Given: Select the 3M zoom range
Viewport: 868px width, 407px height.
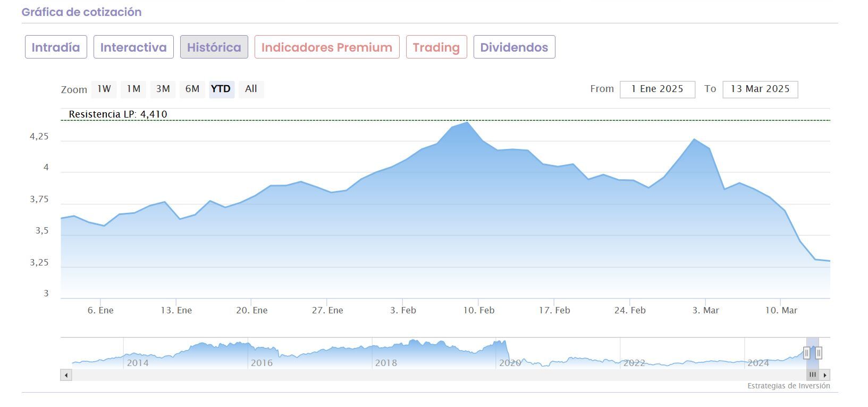Looking at the screenshot, I should pos(163,89).
